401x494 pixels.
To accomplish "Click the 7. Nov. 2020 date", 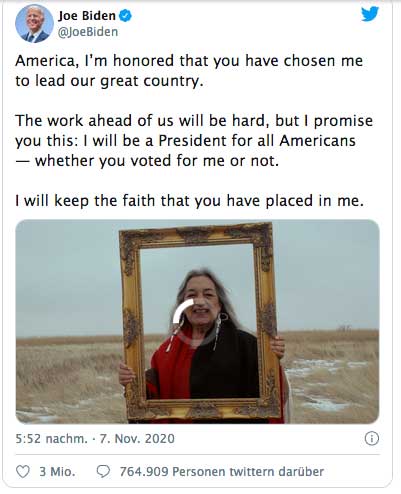I will coord(137,438).
